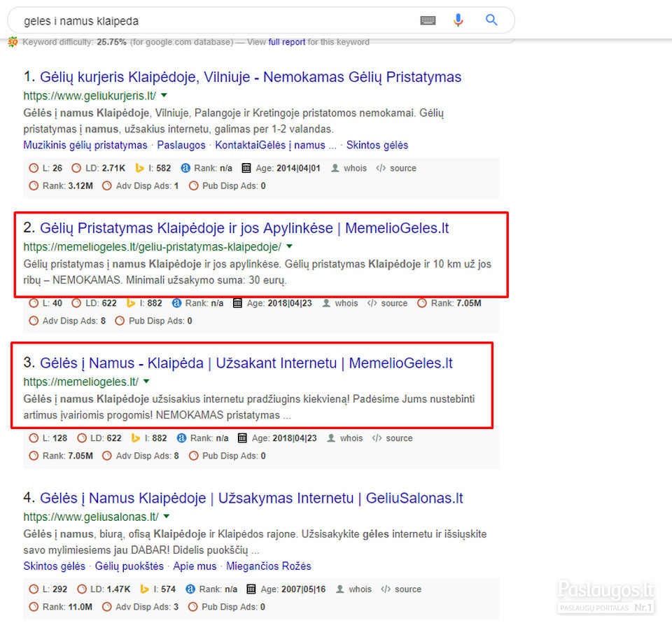Open result 'Gėlių kurjeris Klaipėdoje, Vilniuje'
The image size is (672, 630).
pyautogui.click(x=251, y=77)
